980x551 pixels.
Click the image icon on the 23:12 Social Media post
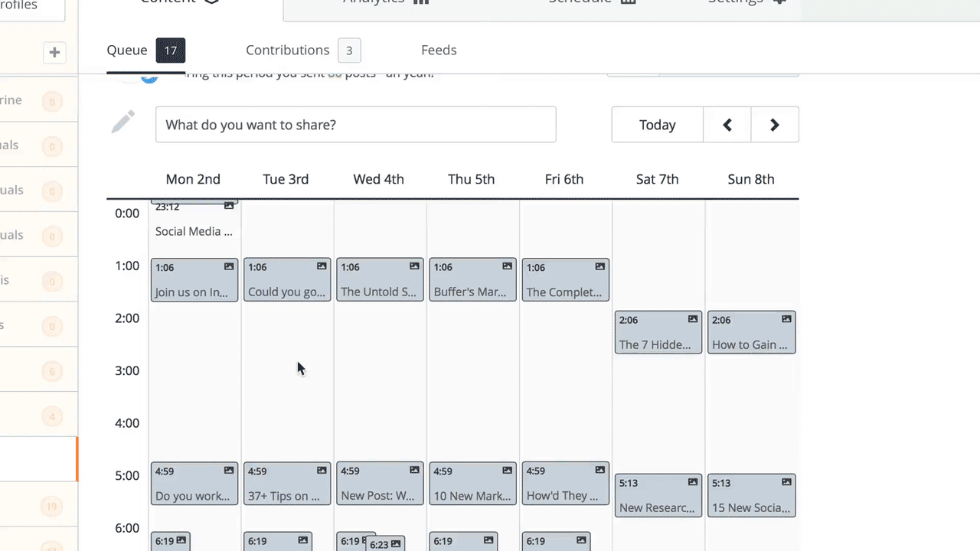coord(229,205)
